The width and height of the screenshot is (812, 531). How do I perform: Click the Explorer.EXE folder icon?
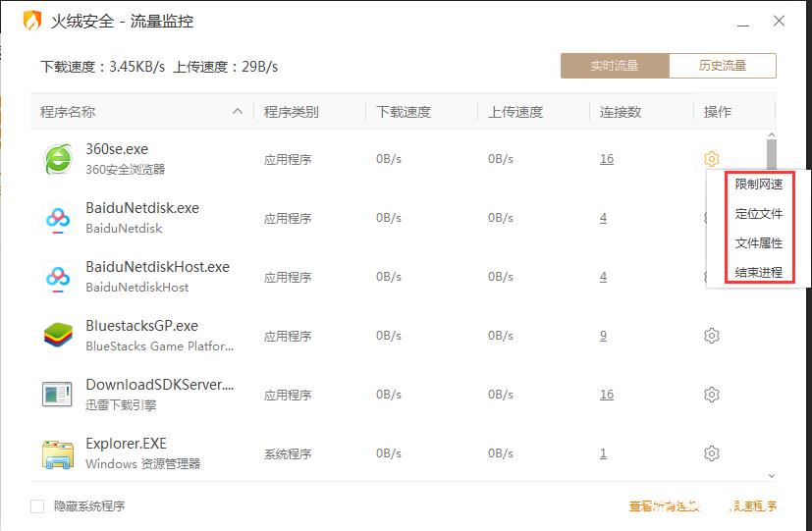(x=58, y=453)
